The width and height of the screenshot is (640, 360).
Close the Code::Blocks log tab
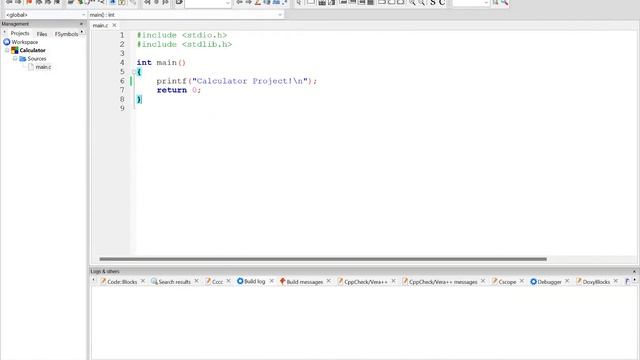pos(143,281)
